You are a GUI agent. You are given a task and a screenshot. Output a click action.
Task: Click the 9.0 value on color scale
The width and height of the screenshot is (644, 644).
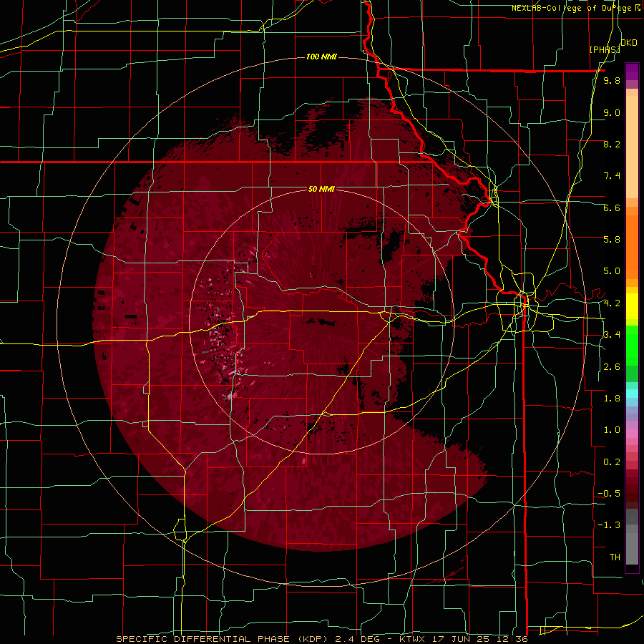[x=612, y=112]
